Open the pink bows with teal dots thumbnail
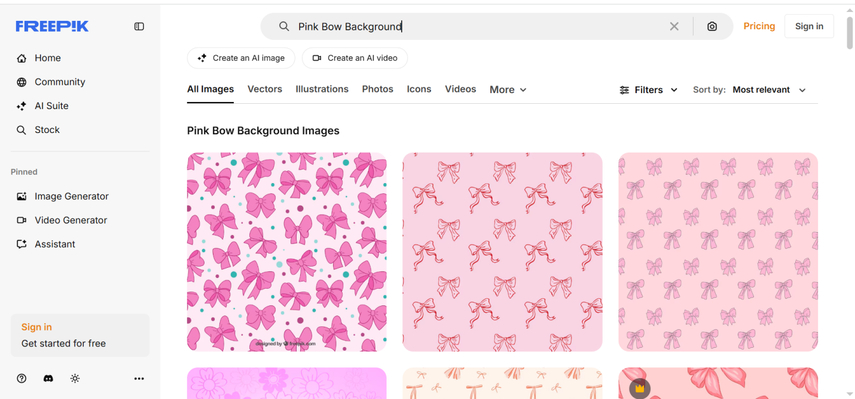Image resolution: width=855 pixels, height=399 pixels. [x=287, y=252]
